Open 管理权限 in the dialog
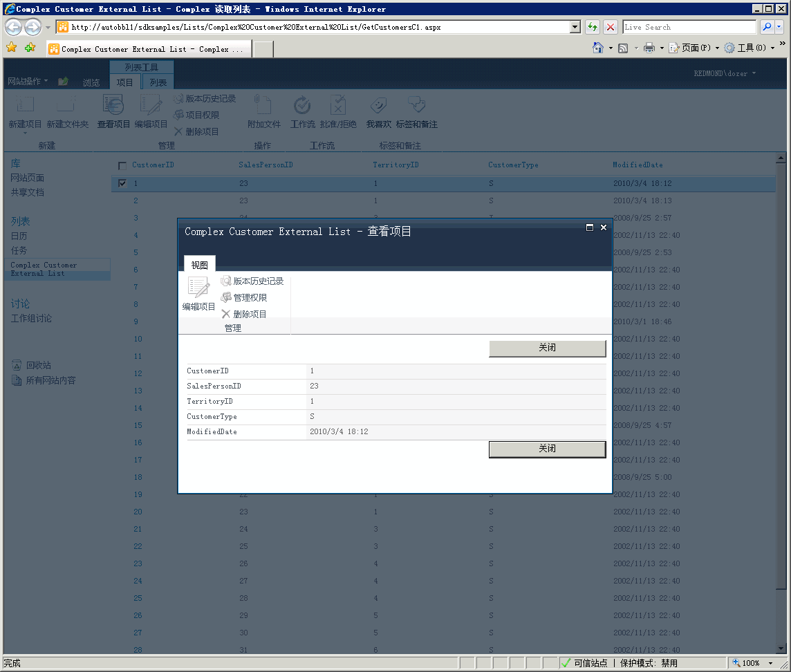This screenshot has height=672, width=791. click(245, 298)
